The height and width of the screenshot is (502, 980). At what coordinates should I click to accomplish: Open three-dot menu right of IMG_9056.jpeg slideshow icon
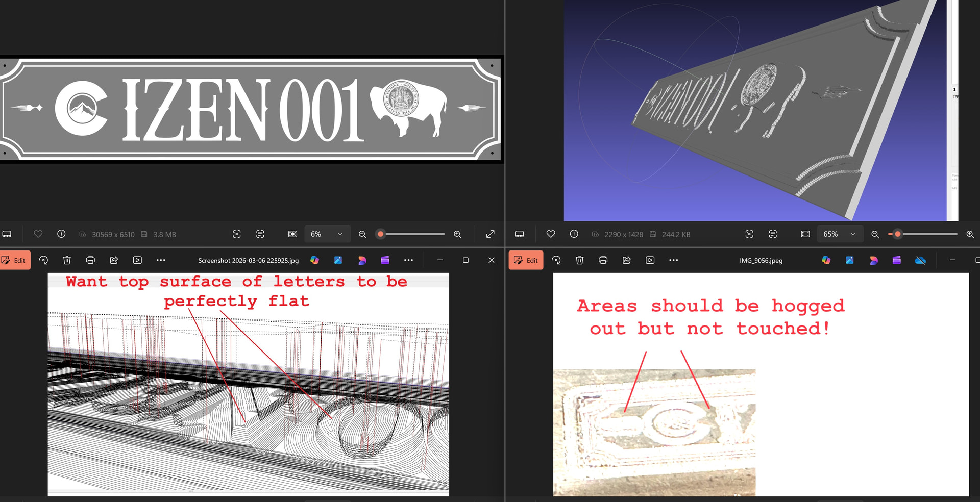point(673,260)
